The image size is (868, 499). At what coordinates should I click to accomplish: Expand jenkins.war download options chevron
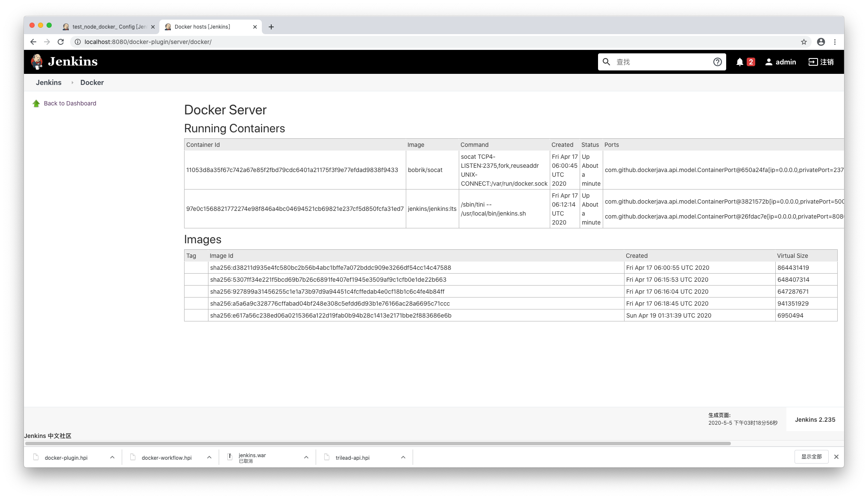(306, 457)
